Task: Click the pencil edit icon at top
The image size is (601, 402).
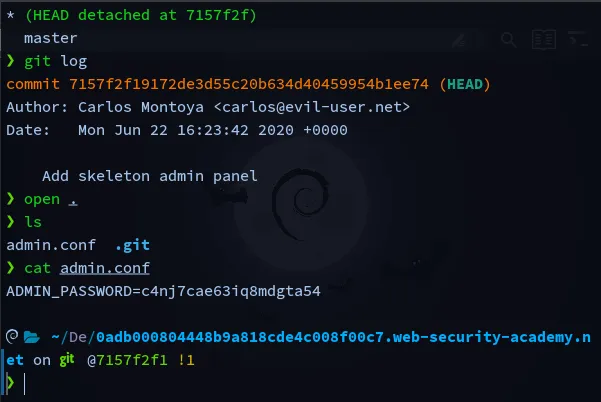Action: (x=459, y=40)
